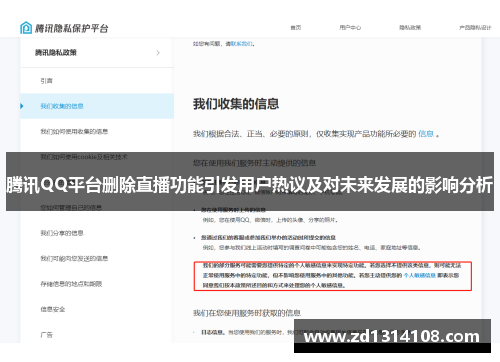Click the bold 日志信息 bullet text
The image size is (500, 362).
point(213,332)
